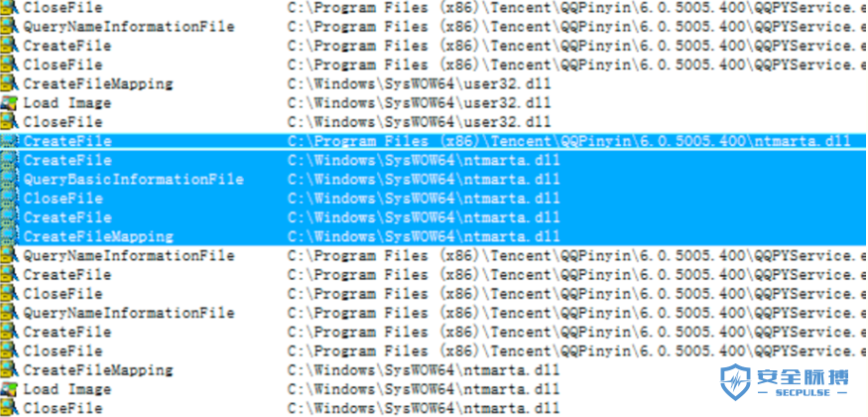
Task: Click icon of highlighted CreateFileMapping ntmarta.dll row
Action: click(x=9, y=236)
